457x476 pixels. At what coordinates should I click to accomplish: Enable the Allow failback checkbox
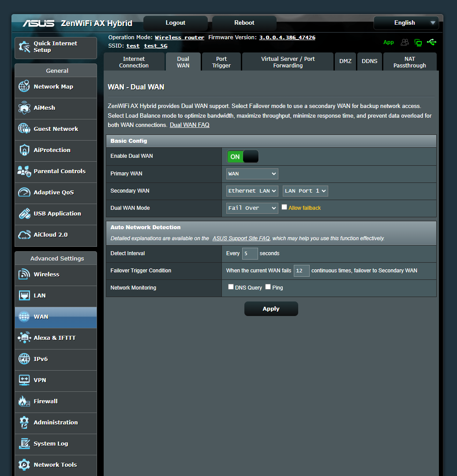click(x=284, y=207)
